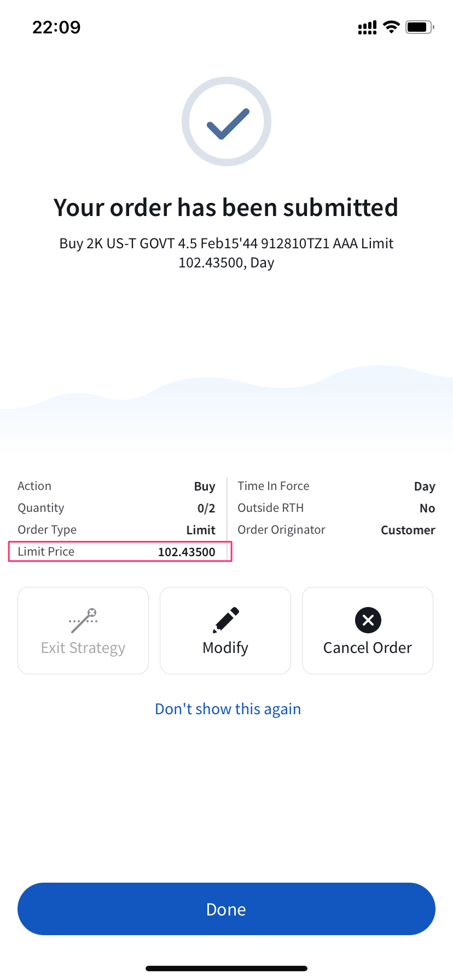Tap the Outside RTH No value
Screen dimensions: 453x980
[x=427, y=509]
